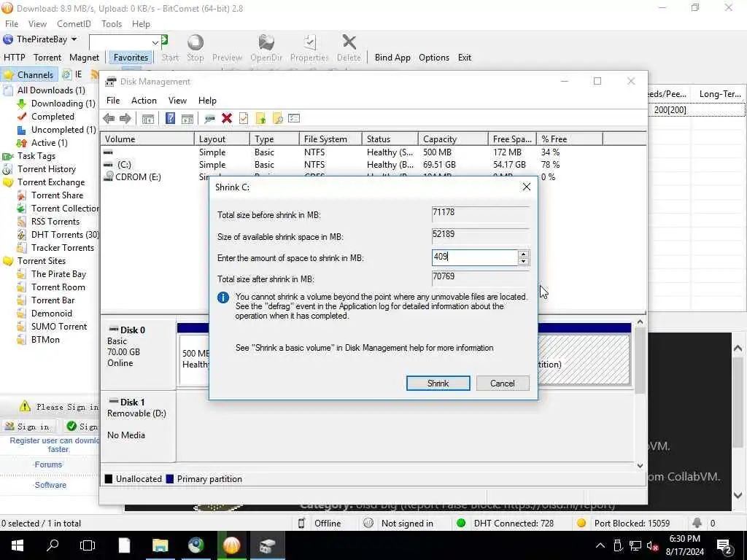
Task: Click Bind App in BitComet toolbar
Action: [x=392, y=58]
